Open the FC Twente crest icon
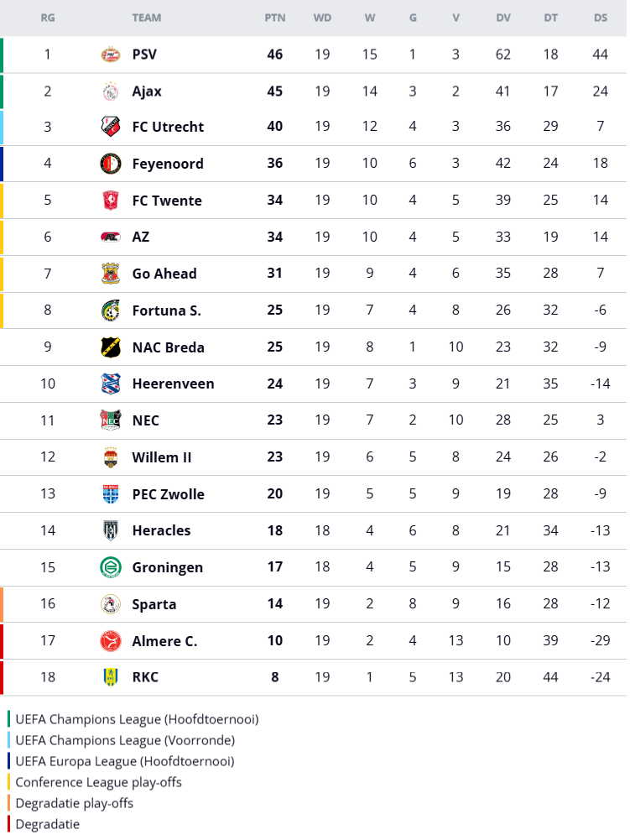This screenshot has width=630, height=840. click(110, 201)
